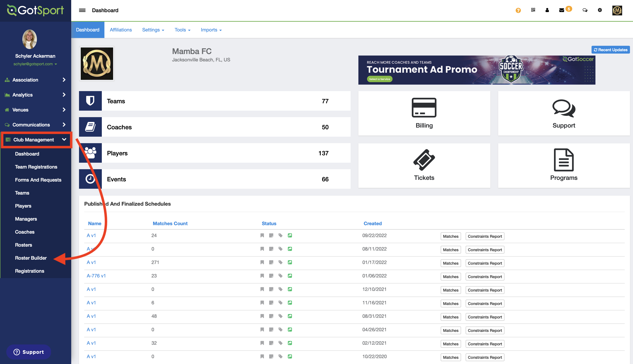Click the Events clock icon tile
This screenshot has height=364, width=633.
(90, 179)
